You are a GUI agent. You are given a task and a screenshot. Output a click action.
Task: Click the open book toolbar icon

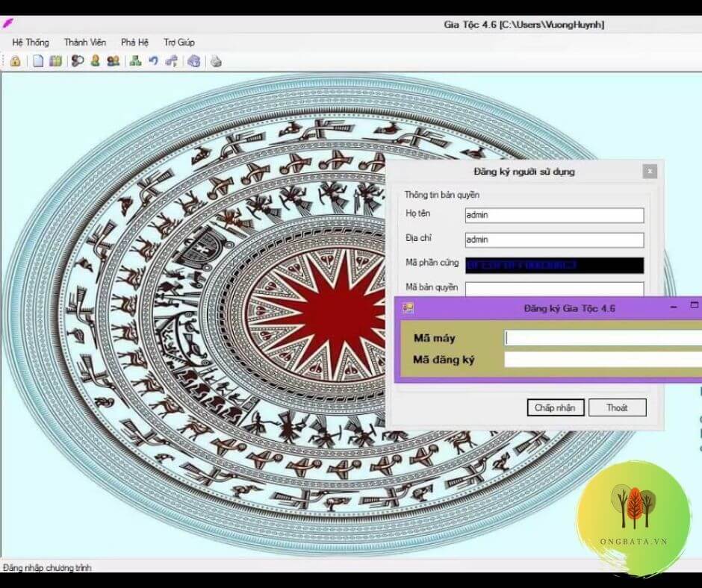point(55,61)
